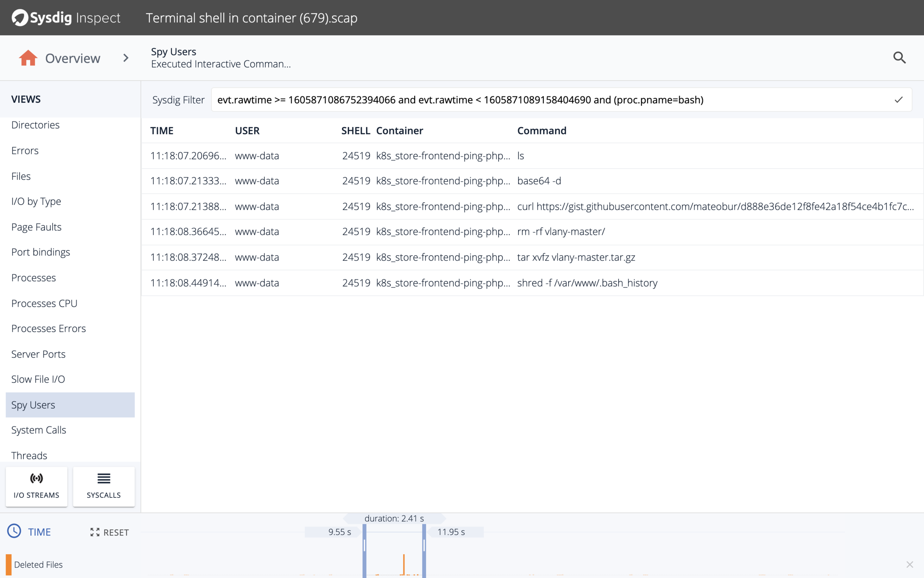Viewport: 924px width, 578px height.
Task: Reset the timeline selection
Action: (x=110, y=532)
